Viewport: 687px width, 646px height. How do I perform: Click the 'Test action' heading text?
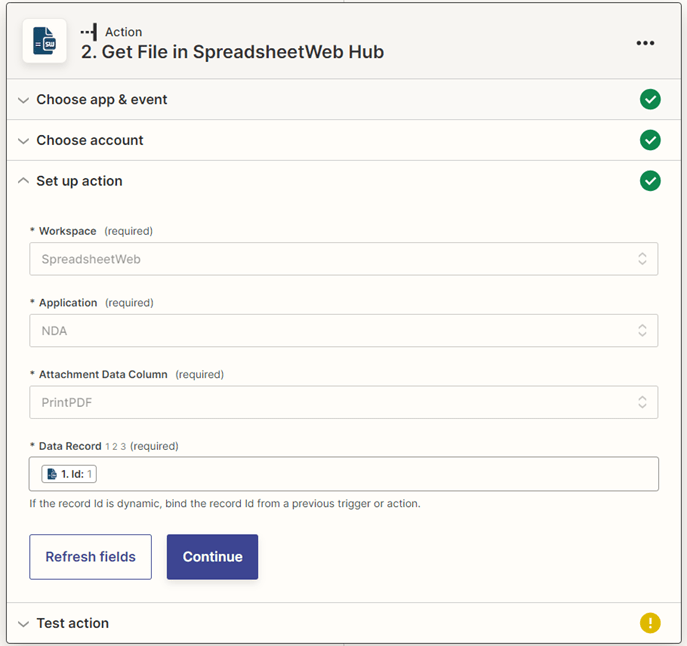(73, 623)
